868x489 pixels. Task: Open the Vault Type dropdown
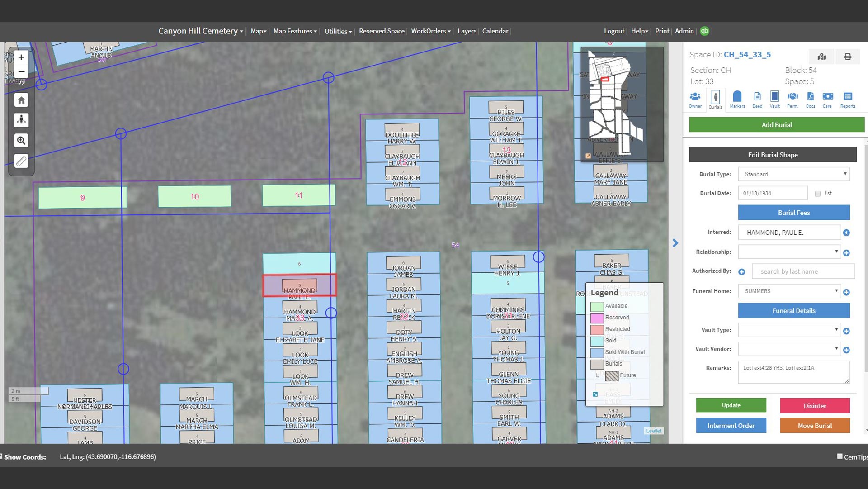[789, 330]
